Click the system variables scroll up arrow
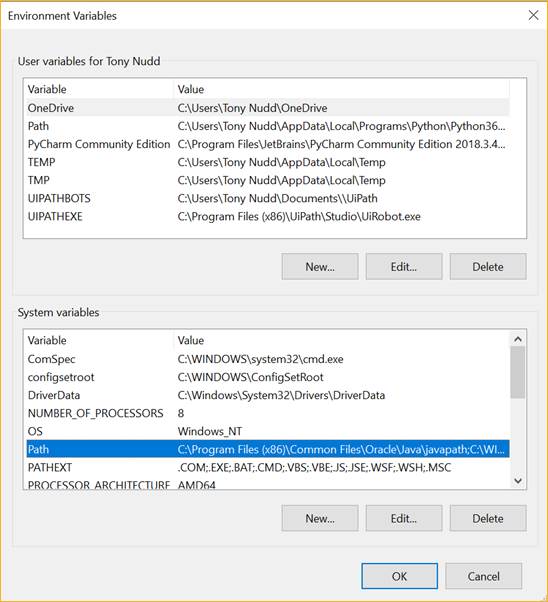The image size is (548, 602). (x=518, y=339)
